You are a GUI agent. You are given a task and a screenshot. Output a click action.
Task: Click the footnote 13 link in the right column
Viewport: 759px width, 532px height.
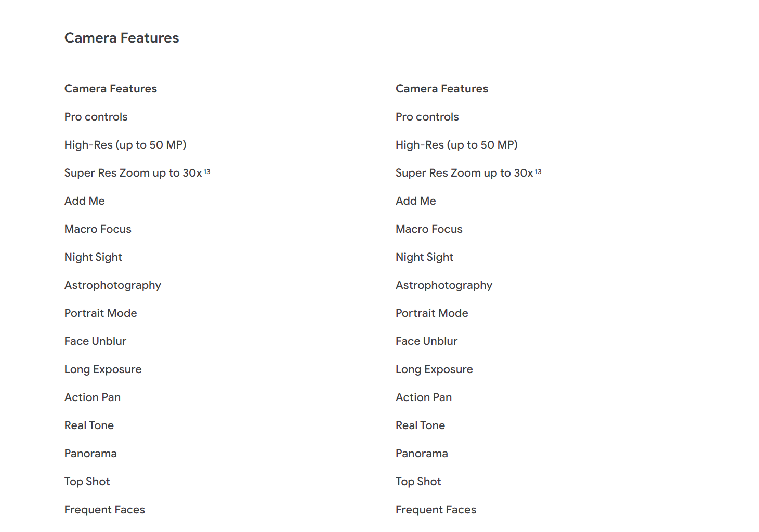pyautogui.click(x=538, y=171)
